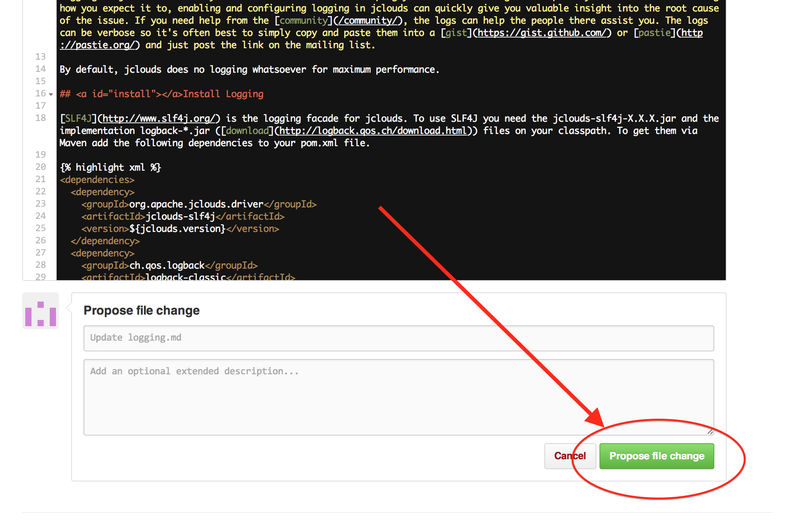
Task: Click the 'By default, jclouds does no logging' line
Action: pos(249,70)
